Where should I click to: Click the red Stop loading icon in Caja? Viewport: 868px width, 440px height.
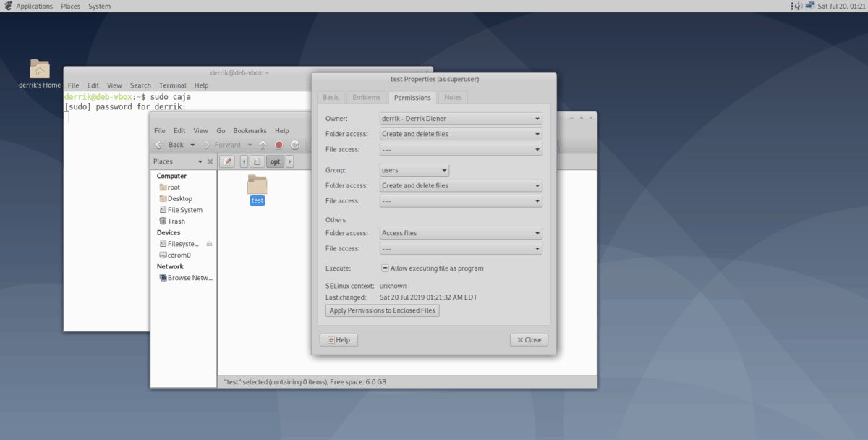[278, 145]
